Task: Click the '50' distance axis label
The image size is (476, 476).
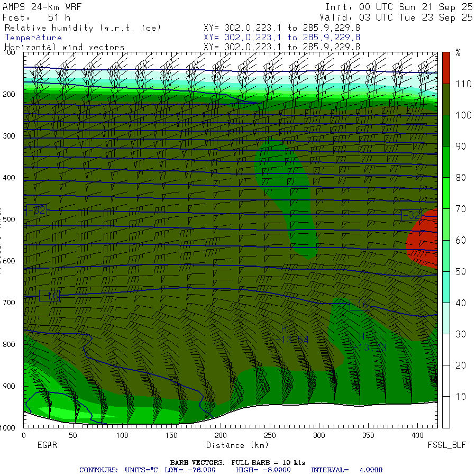Action: [x=73, y=435]
